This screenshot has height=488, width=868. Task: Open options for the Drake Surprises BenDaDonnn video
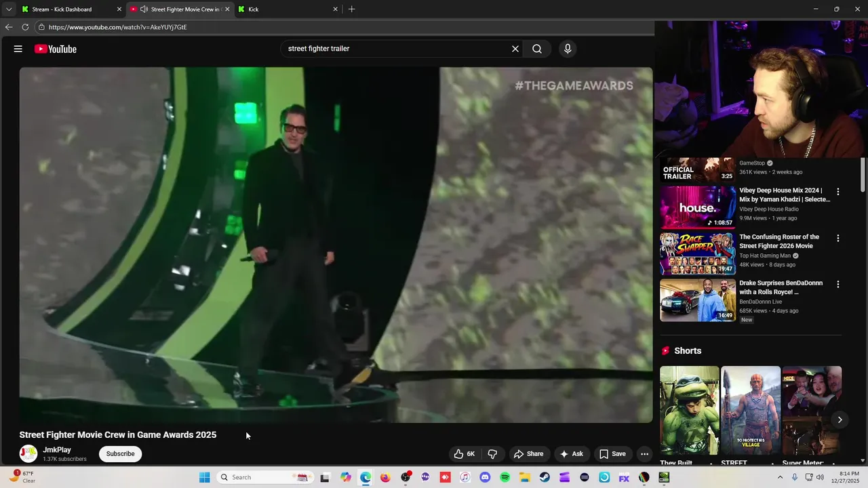tap(838, 285)
